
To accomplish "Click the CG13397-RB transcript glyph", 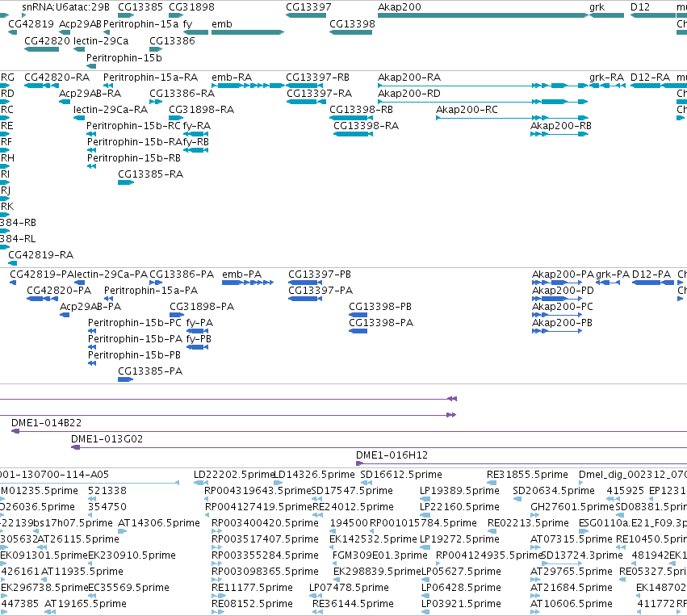I will point(306,86).
